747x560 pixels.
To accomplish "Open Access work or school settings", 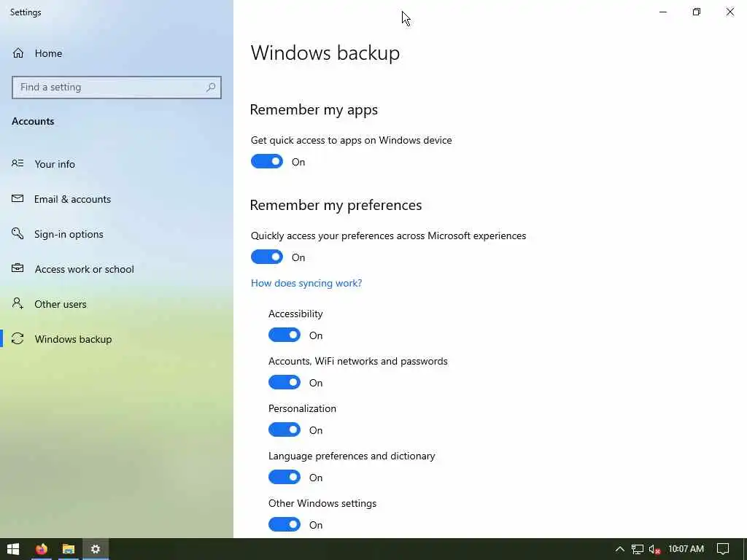I will [x=116, y=269].
